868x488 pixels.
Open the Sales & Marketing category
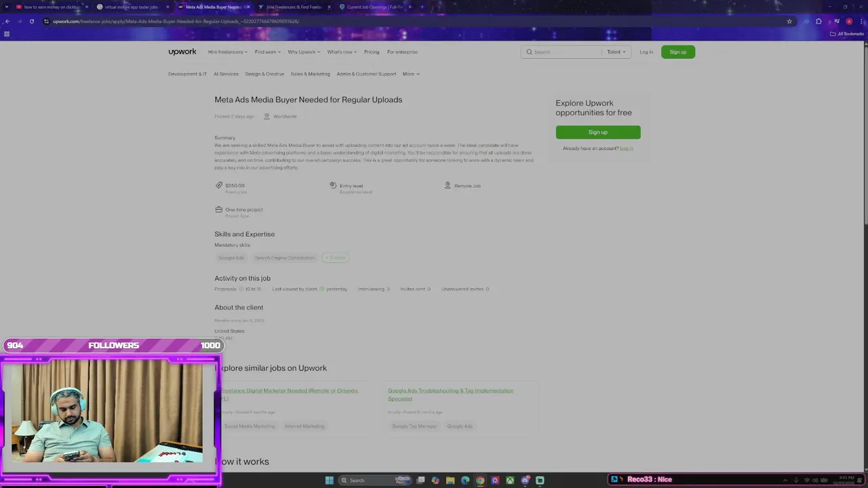[x=310, y=74]
